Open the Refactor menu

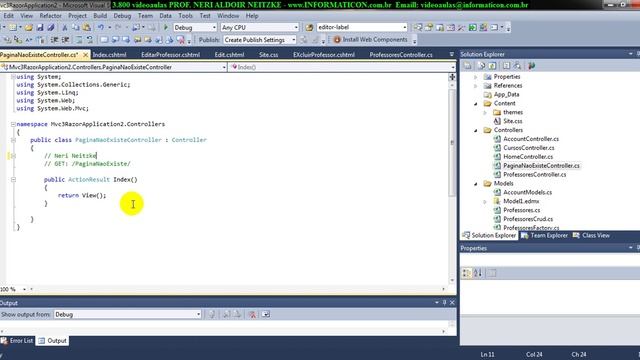pyautogui.click(x=51, y=16)
